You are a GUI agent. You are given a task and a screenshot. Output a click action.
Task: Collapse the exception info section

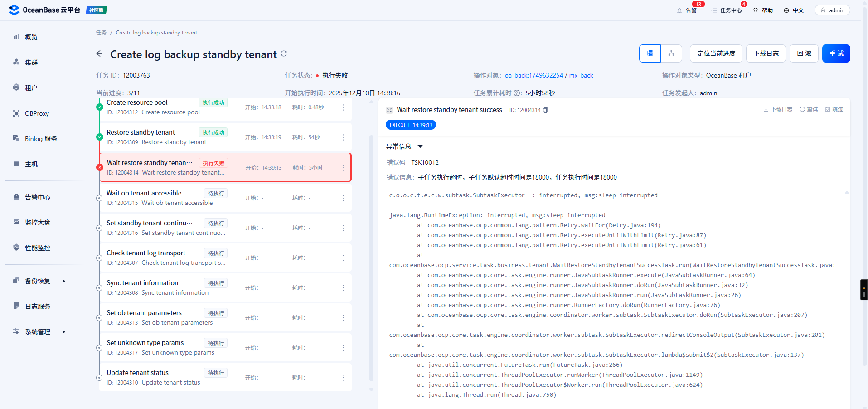tap(420, 146)
